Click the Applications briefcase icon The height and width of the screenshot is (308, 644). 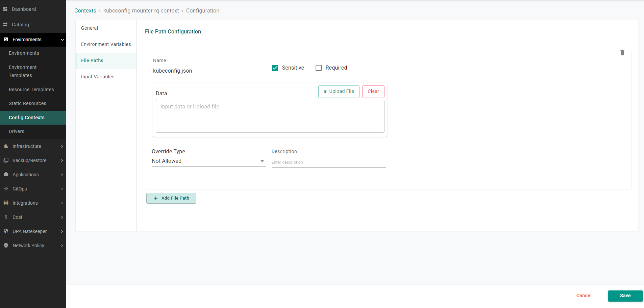[6, 175]
